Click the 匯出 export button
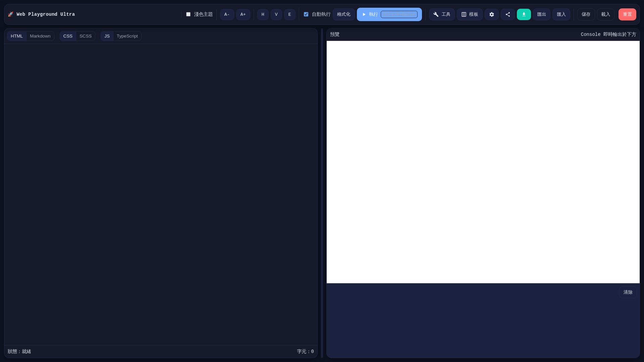 (x=542, y=14)
